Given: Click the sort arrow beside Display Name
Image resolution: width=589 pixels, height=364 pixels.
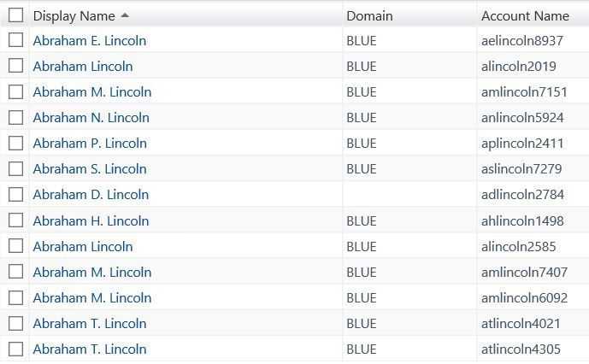Looking at the screenshot, I should tap(125, 15).
